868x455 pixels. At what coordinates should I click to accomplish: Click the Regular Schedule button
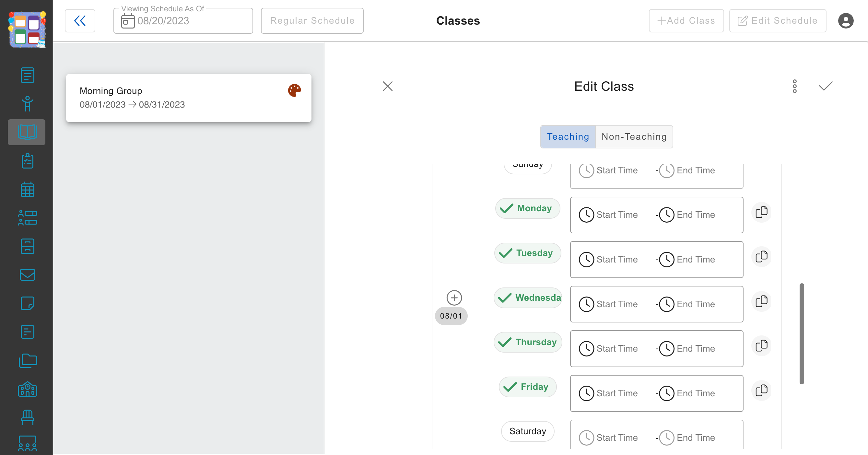coord(312,21)
